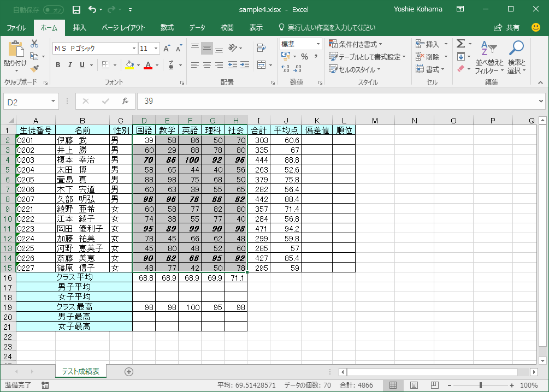Screen dimensions: 549x392
Task: Click the Undo arrow icon
Action: (x=92, y=9)
